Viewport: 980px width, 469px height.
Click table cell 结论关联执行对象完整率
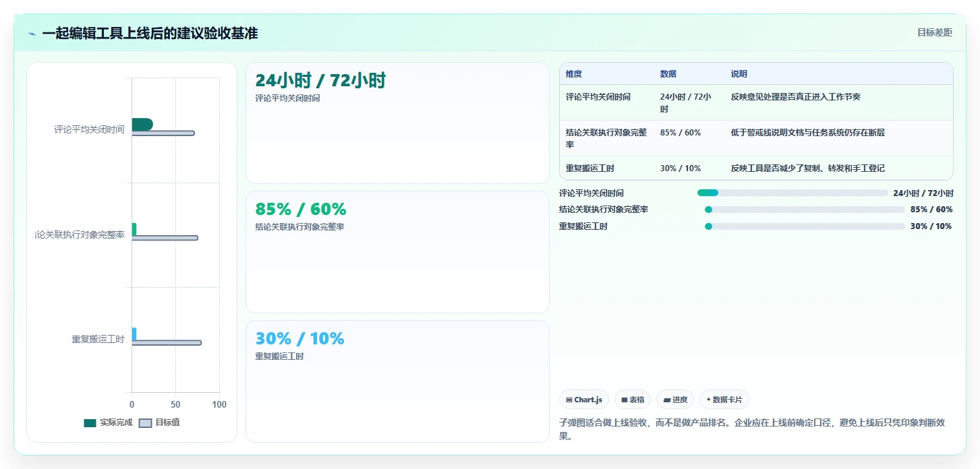[606, 138]
